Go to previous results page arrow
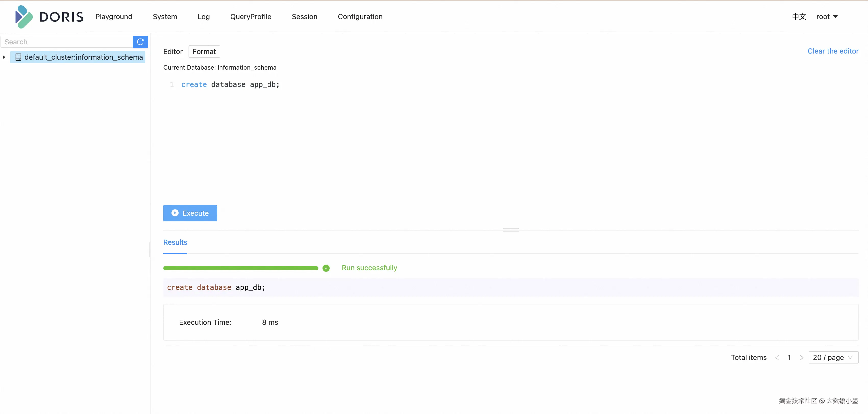The image size is (868, 414). coord(777,357)
